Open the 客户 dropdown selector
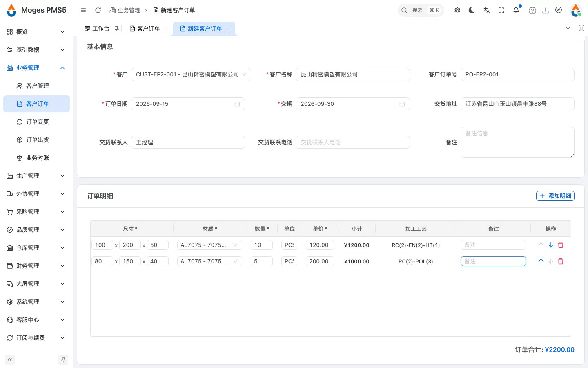This screenshot has width=588, height=368. point(191,74)
